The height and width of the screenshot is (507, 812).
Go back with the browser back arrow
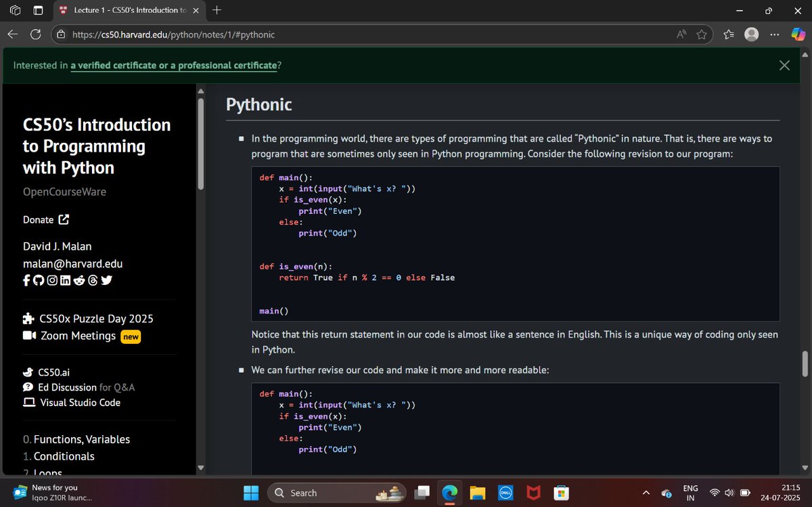pyautogui.click(x=13, y=34)
